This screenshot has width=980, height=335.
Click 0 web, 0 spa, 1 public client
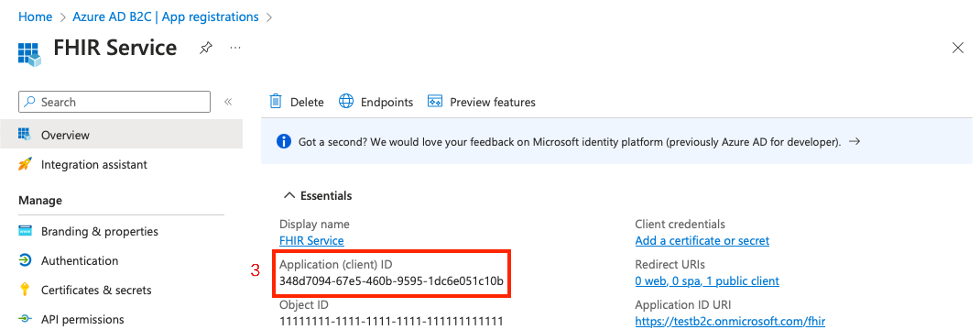(701, 282)
